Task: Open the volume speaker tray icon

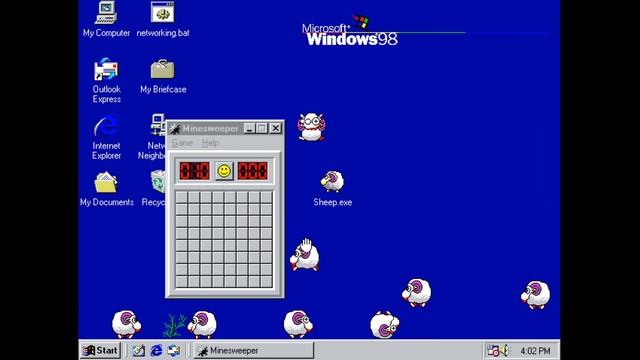Action: pos(504,350)
